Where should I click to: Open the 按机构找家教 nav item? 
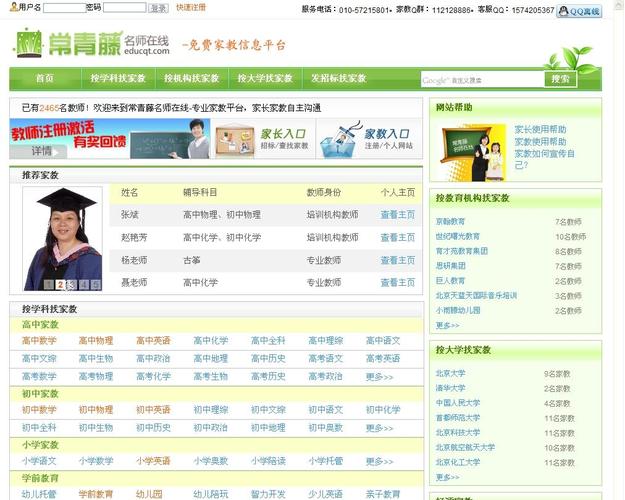192,78
